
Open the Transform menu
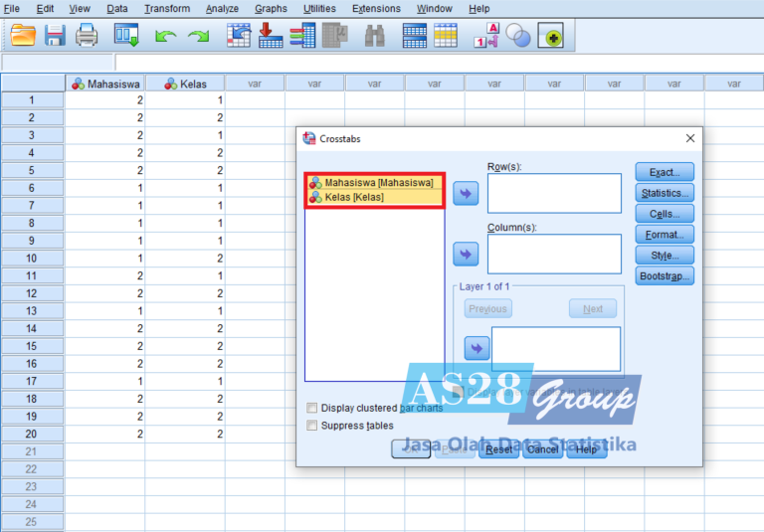[166, 9]
